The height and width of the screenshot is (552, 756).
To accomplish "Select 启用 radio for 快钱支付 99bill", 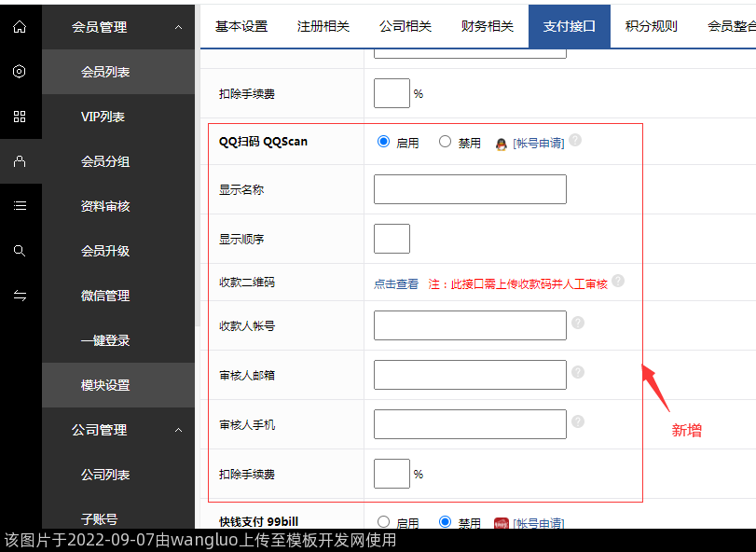I will coord(383,522).
